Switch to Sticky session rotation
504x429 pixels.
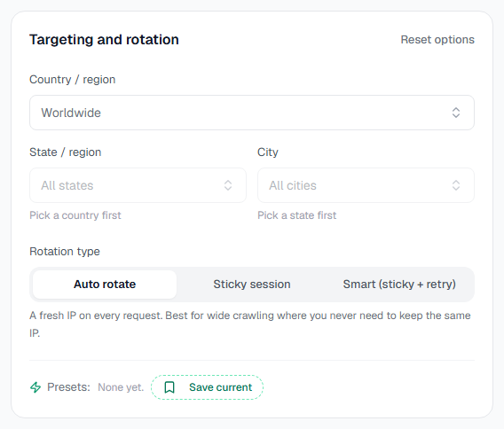coord(252,285)
